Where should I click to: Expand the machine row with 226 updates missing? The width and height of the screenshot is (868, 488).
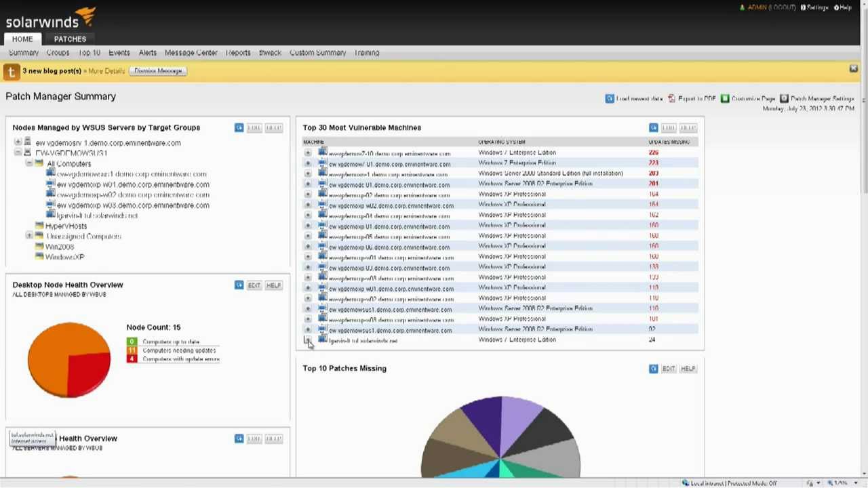pos(308,153)
